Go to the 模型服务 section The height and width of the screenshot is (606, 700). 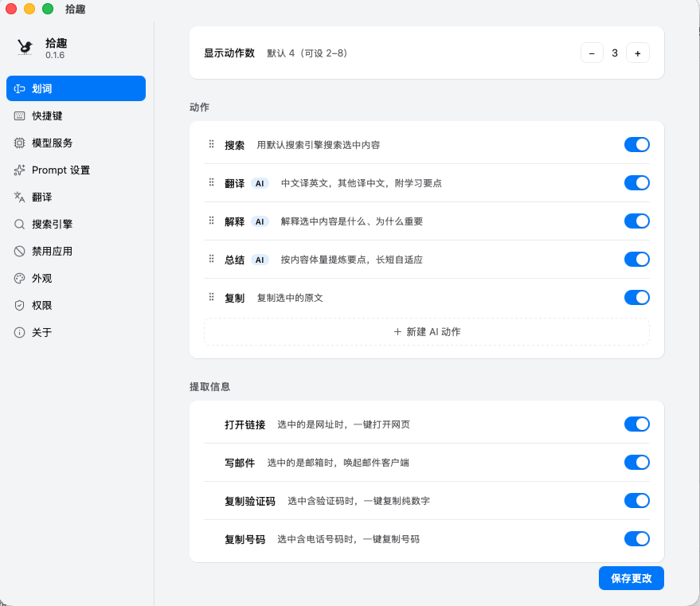pyautogui.click(x=76, y=143)
